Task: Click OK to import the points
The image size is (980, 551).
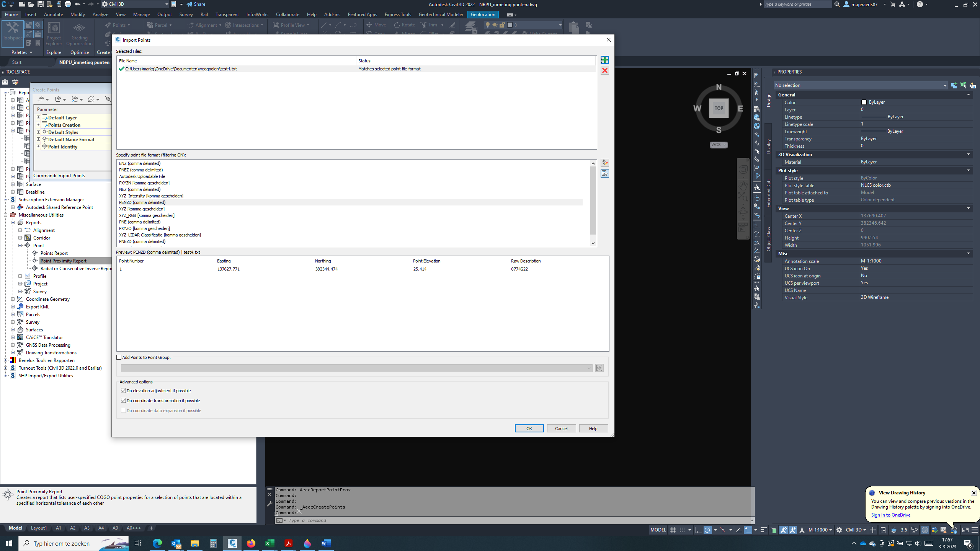Action: (529, 428)
